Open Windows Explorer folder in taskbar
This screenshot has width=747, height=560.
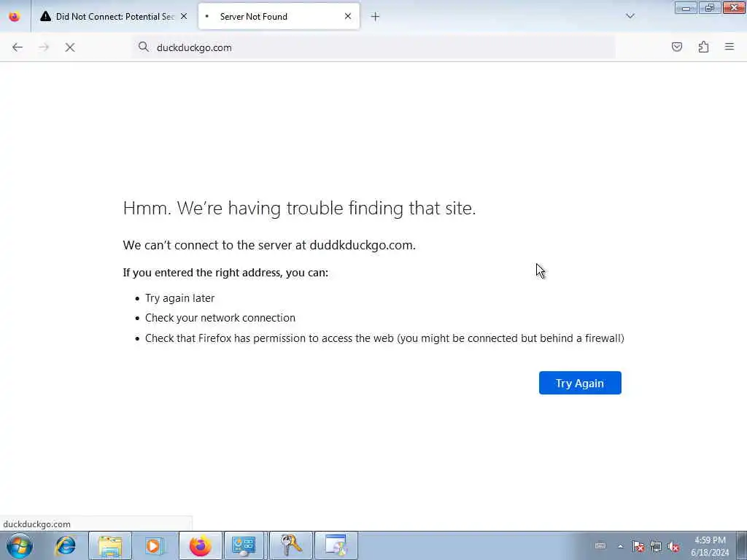110,545
